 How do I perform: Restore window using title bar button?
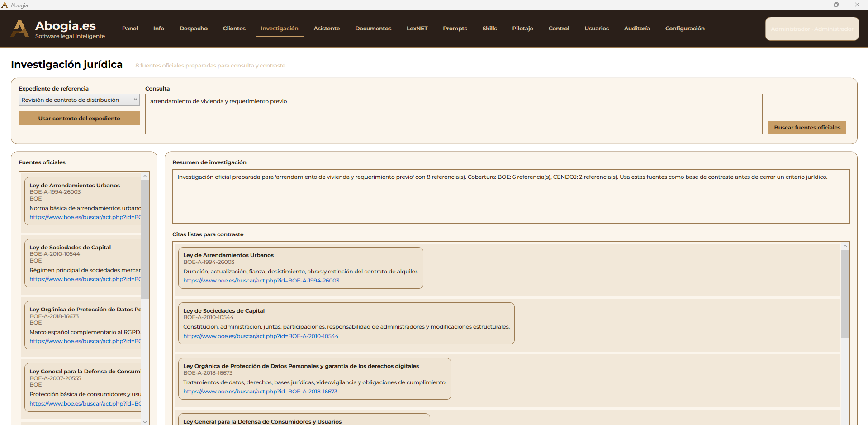[x=836, y=5]
